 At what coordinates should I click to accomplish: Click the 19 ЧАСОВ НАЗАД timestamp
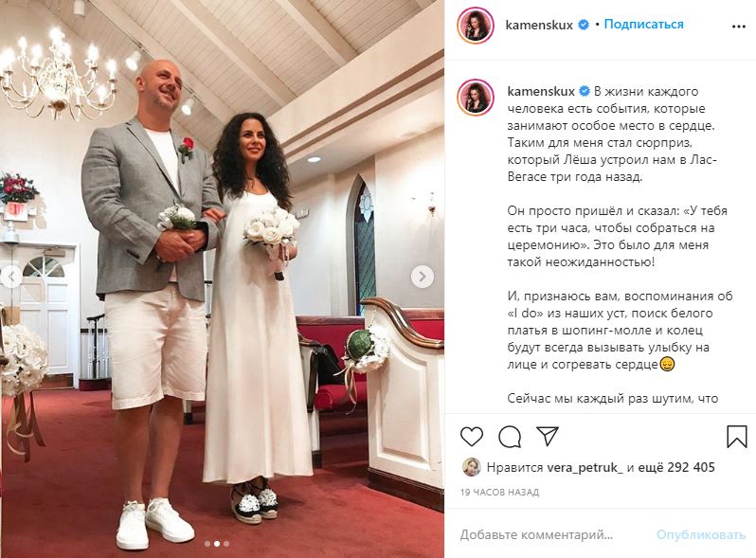(499, 493)
